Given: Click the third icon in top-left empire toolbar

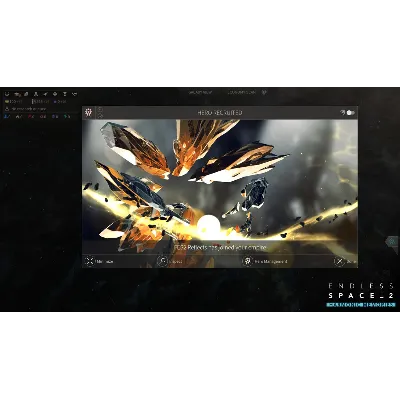Looking at the screenshot, I should [x=26, y=94].
